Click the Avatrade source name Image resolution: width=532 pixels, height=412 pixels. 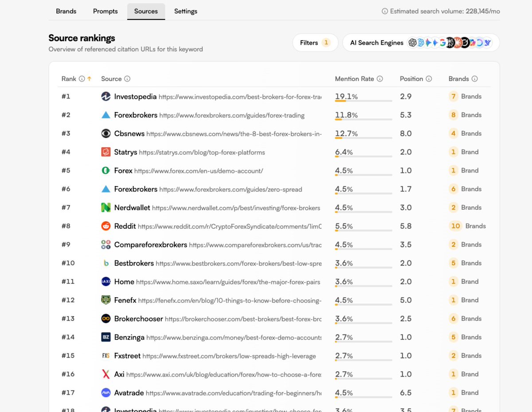click(x=129, y=392)
